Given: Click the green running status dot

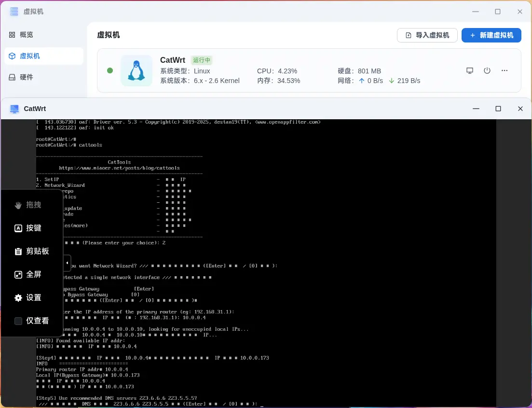Looking at the screenshot, I should [x=110, y=70].
